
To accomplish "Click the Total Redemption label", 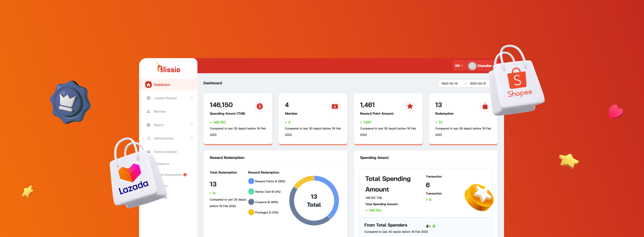I will click(223, 173).
